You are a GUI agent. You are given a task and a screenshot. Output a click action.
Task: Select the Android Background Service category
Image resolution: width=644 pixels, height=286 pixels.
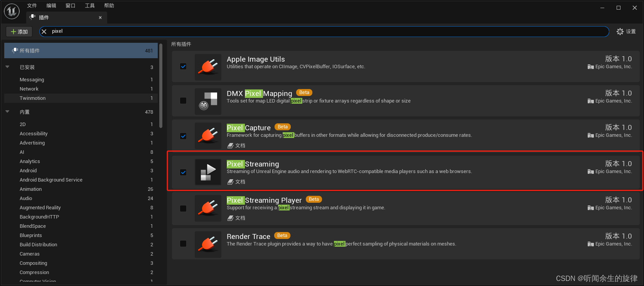(x=81, y=180)
